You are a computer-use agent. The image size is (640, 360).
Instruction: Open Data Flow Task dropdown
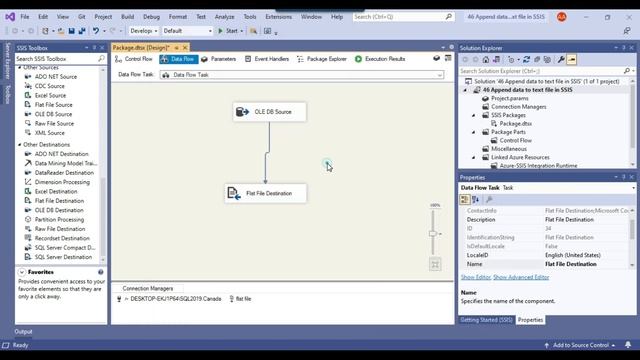point(302,75)
